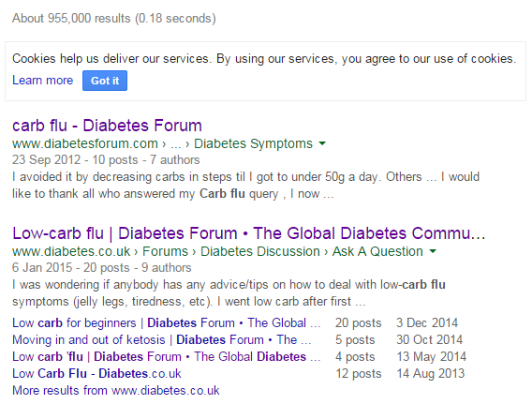This screenshot has height=404, width=532.
Task: Open the carb flu - Diabetes Forum result
Action: (107, 126)
